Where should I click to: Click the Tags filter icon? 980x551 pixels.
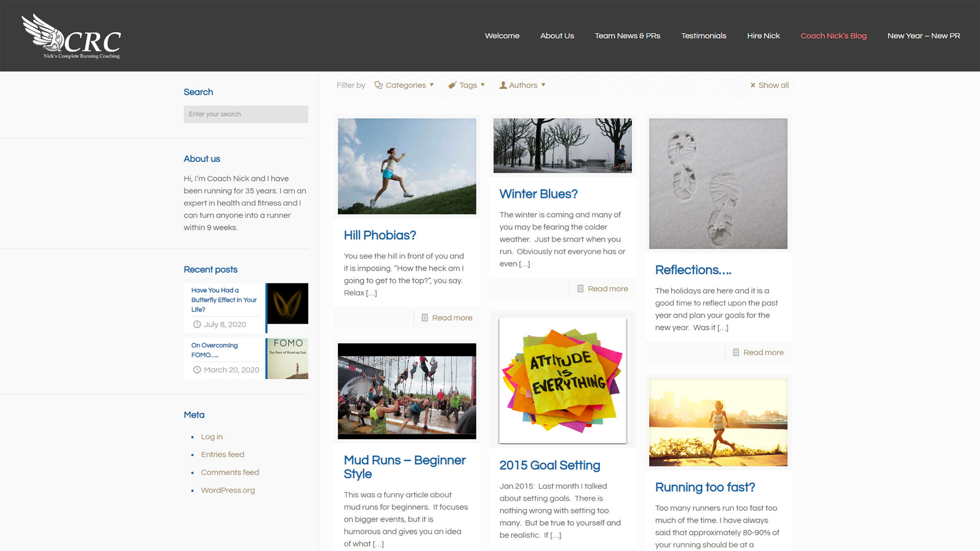(452, 85)
